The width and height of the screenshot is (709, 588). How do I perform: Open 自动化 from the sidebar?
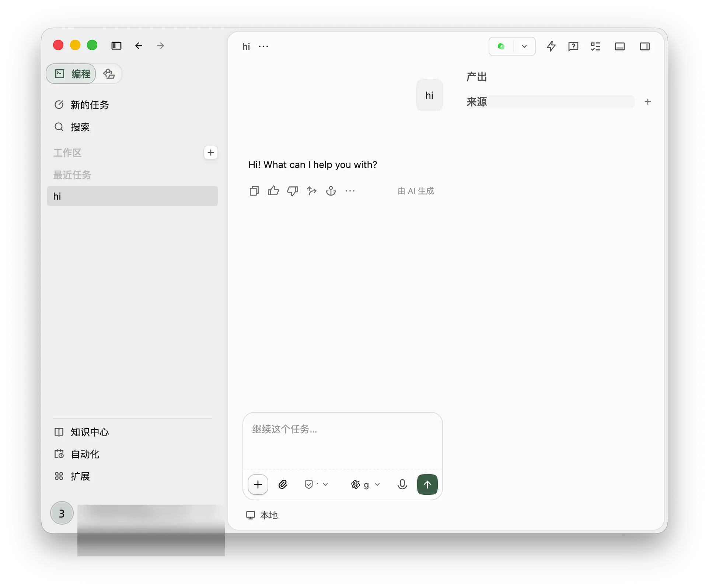click(77, 454)
